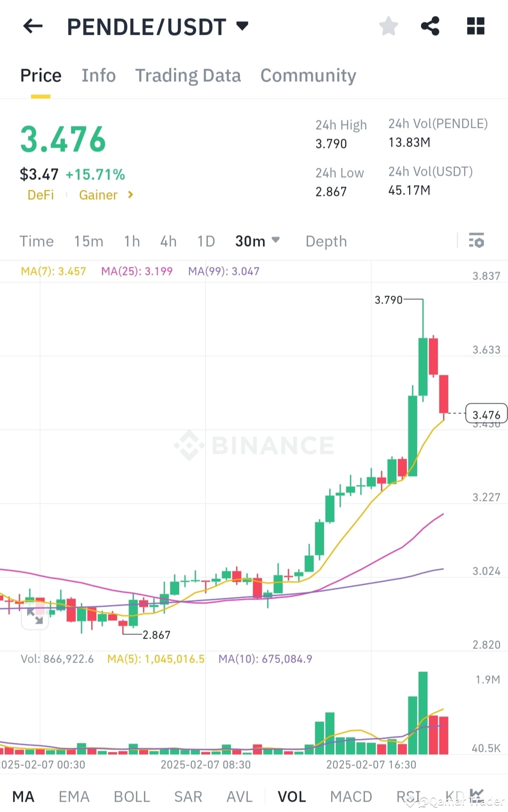
Task: Tap the back arrow to exit pair view
Action: point(32,26)
